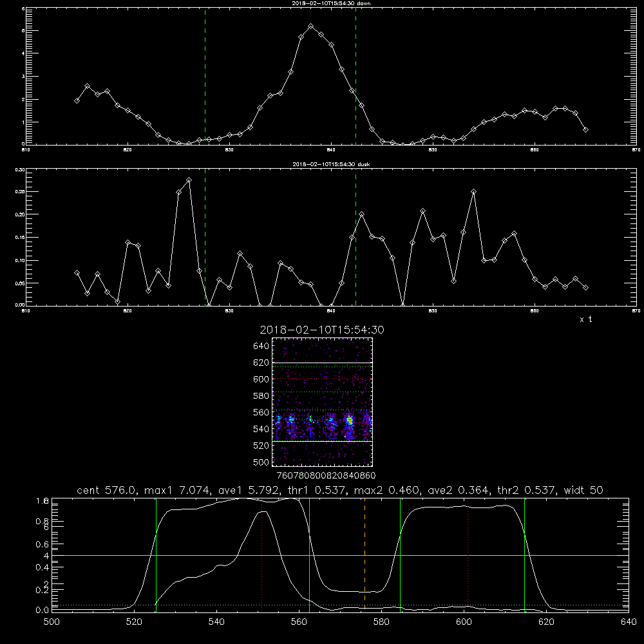Select the "max2 0.460" readout text
Screen dimensions: 644x644
(x=387, y=490)
